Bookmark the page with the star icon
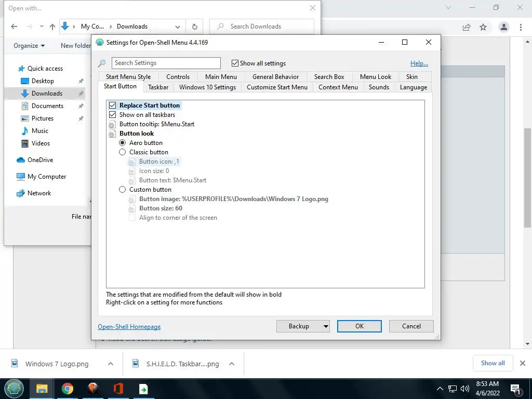 [483, 27]
